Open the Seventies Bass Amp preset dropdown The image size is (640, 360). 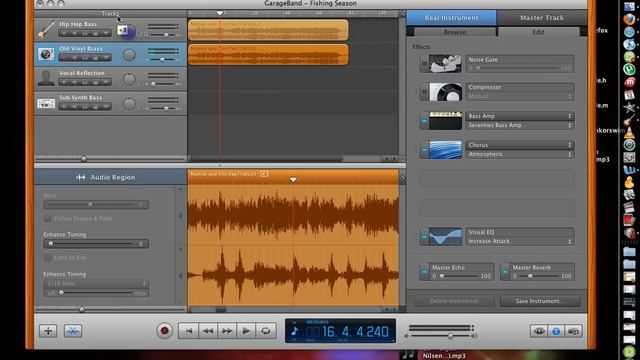pyautogui.click(x=520, y=125)
